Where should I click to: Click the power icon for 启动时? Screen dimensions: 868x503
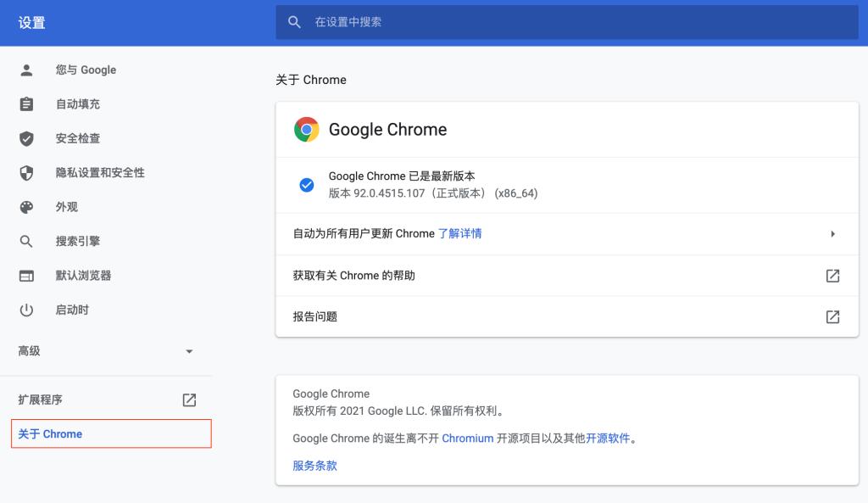26,310
